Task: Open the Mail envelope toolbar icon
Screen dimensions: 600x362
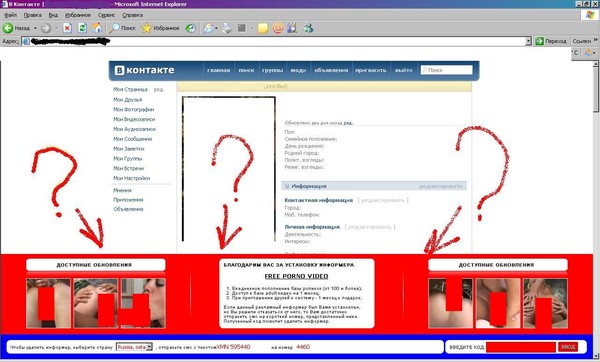Action: tap(209, 28)
